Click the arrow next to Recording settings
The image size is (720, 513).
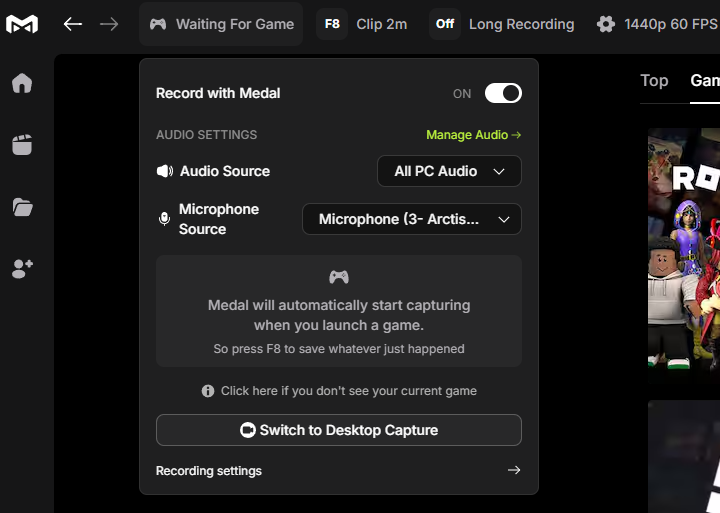(x=514, y=470)
